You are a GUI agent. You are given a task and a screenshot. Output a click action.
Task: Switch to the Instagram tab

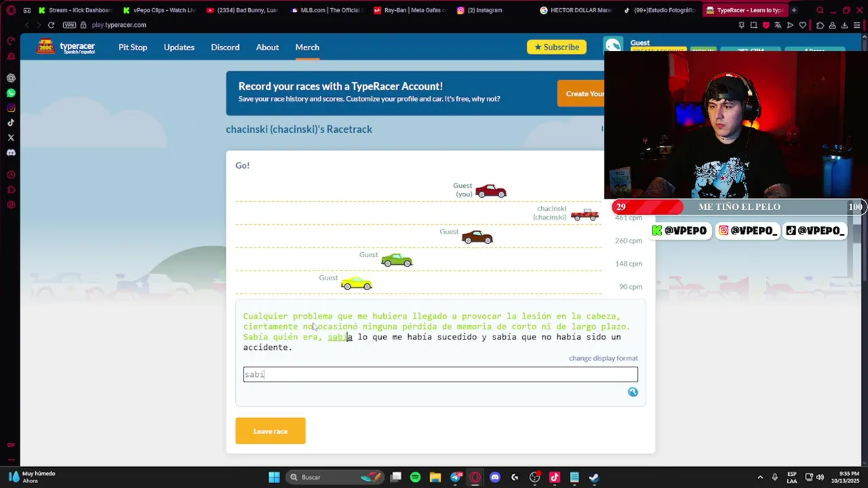coord(494,10)
